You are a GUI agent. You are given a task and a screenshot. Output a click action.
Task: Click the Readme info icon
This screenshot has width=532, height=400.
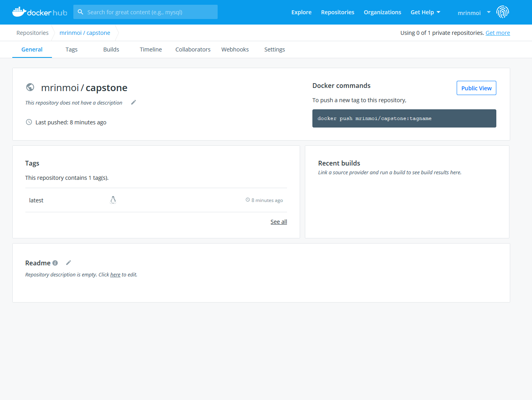[x=55, y=263]
